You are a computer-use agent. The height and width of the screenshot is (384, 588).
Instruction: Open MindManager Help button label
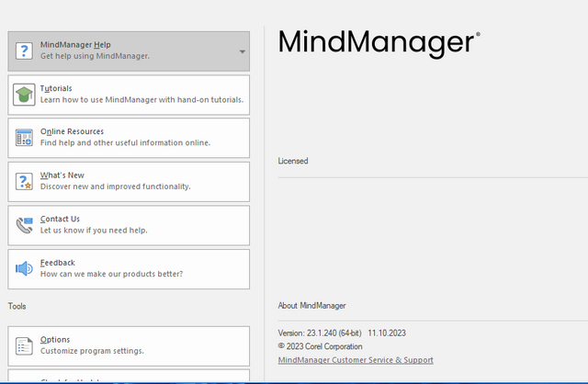[75, 45]
